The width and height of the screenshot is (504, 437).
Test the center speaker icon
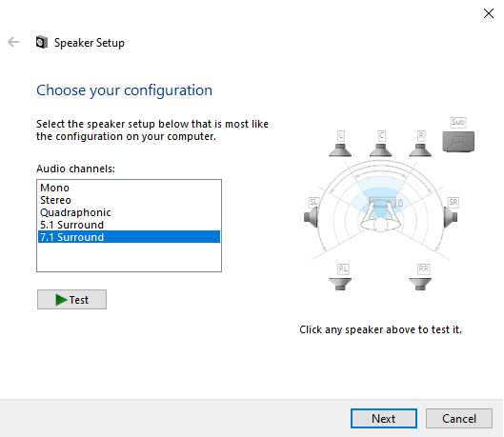pos(380,149)
